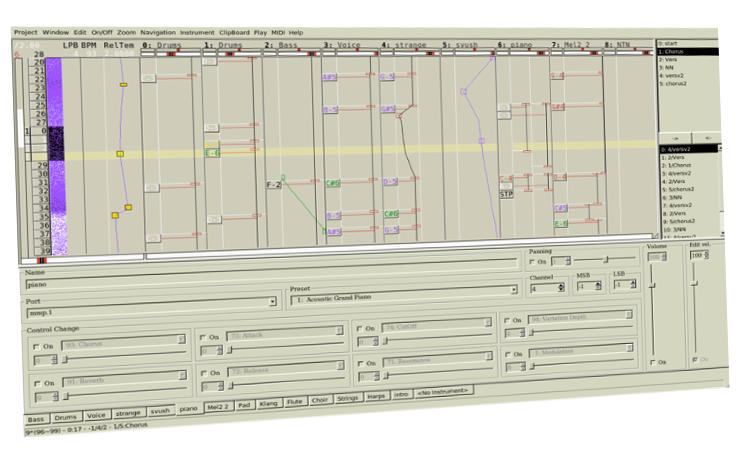The width and height of the screenshot is (739, 450).
Task: Click the -> button below the block list
Action: (675, 139)
